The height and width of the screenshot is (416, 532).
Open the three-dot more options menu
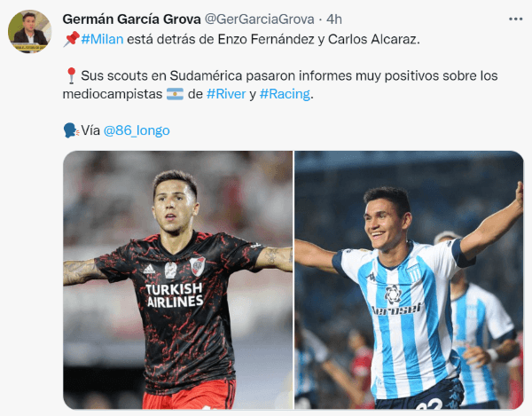pos(515,19)
